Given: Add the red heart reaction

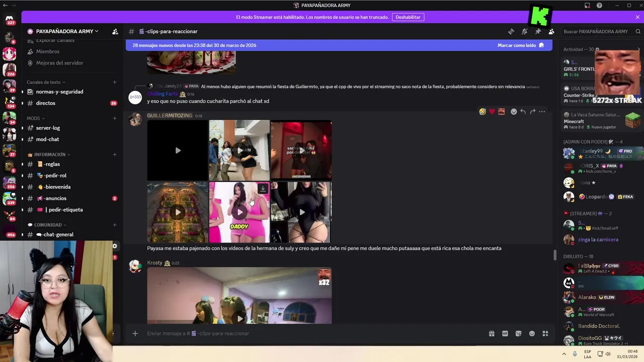Looking at the screenshot, I should (x=492, y=112).
